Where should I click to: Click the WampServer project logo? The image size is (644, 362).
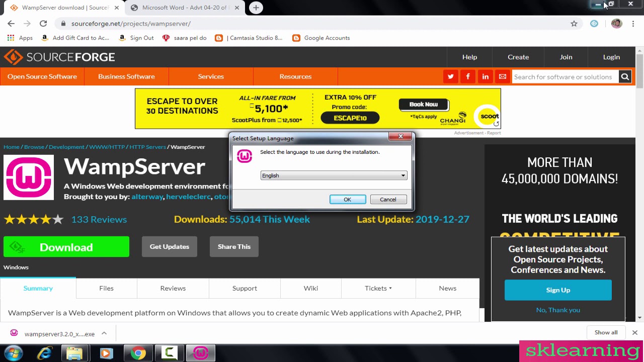click(x=29, y=177)
